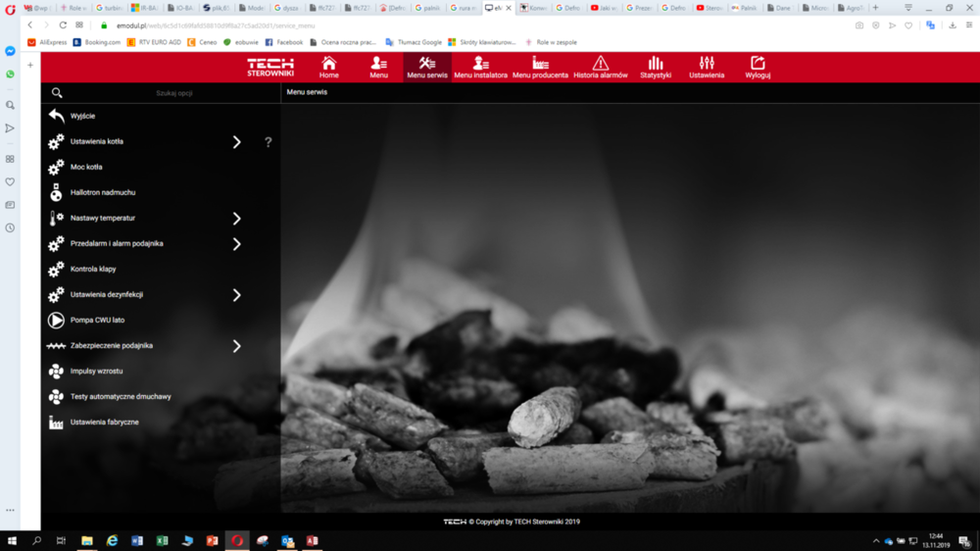The image size is (980, 551).
Task: Expand Nastawy temperatur chevron
Action: pyautogui.click(x=236, y=219)
